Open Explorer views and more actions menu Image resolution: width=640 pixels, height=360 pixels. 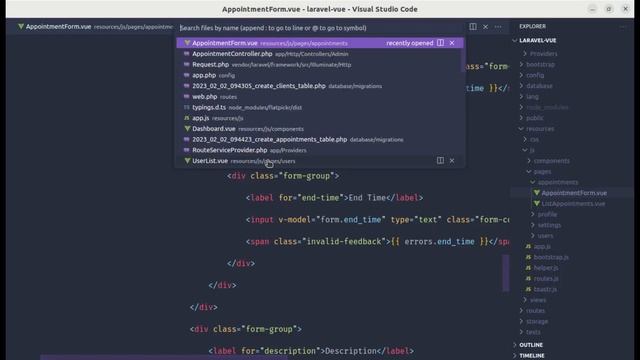[623, 26]
